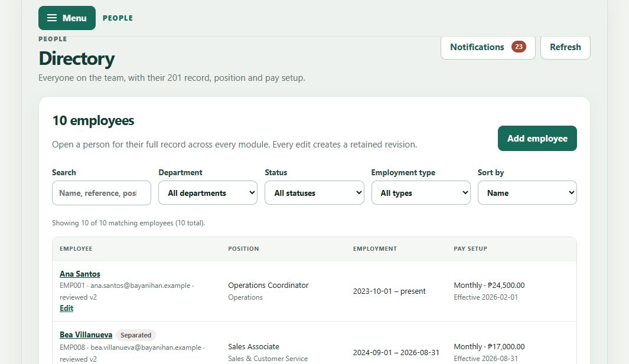Click 2024-09-01 – 2026-08-31 employment dates
This screenshot has width=629, height=364.
tap(396, 353)
